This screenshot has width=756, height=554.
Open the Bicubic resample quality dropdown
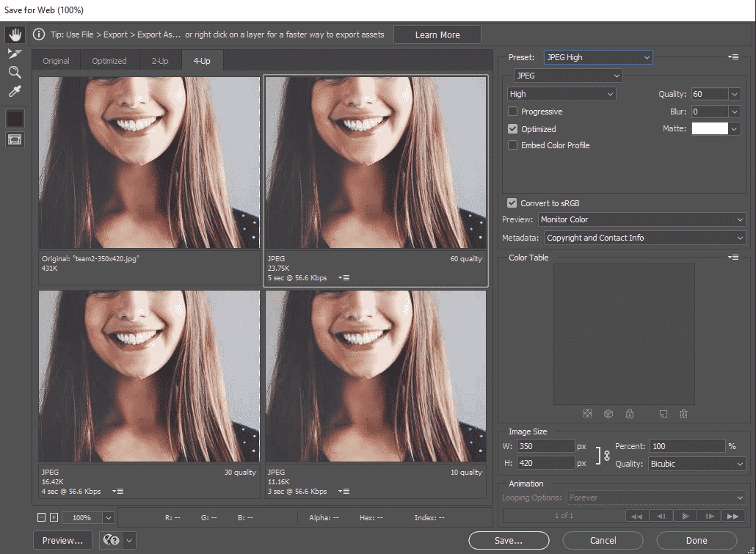tap(697, 464)
